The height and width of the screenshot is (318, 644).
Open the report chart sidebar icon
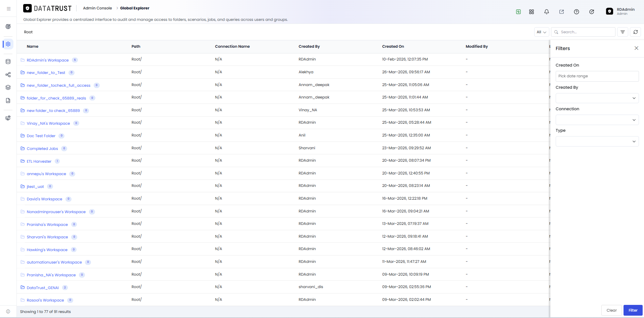click(8, 101)
